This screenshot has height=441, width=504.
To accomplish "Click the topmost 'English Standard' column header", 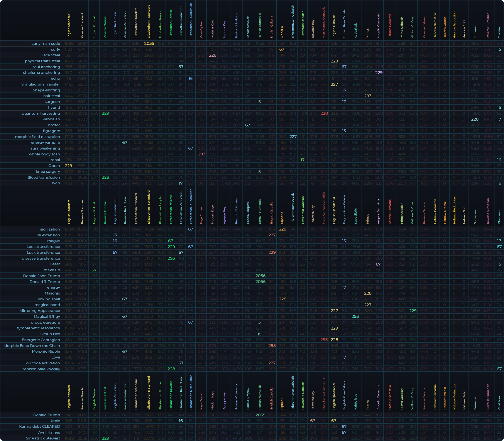I will tap(69, 26).
